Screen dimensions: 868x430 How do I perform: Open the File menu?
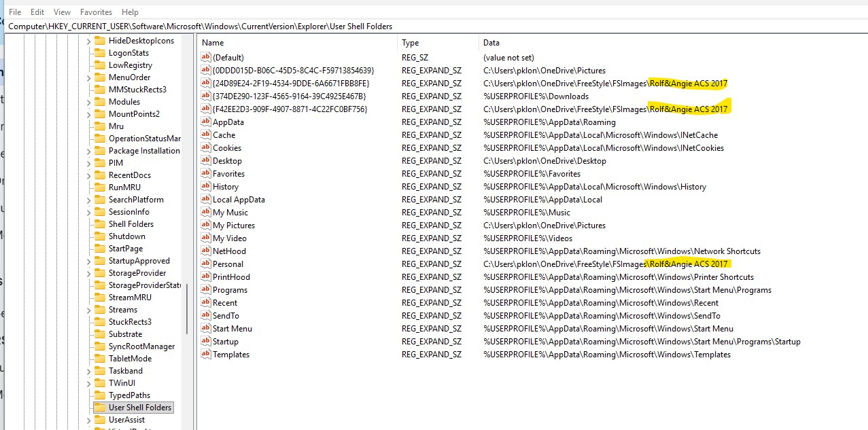(x=14, y=12)
